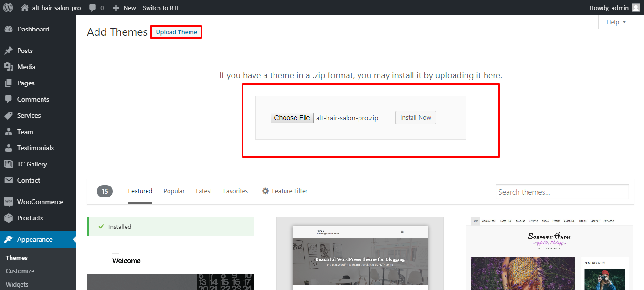Viewport: 644px width, 290px height.
Task: Click Switch to RTL in admin bar
Action: 161,8
